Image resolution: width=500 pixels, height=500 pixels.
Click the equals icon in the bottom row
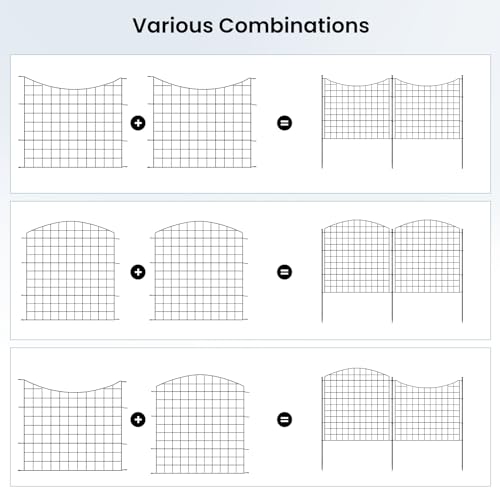pyautogui.click(x=284, y=419)
